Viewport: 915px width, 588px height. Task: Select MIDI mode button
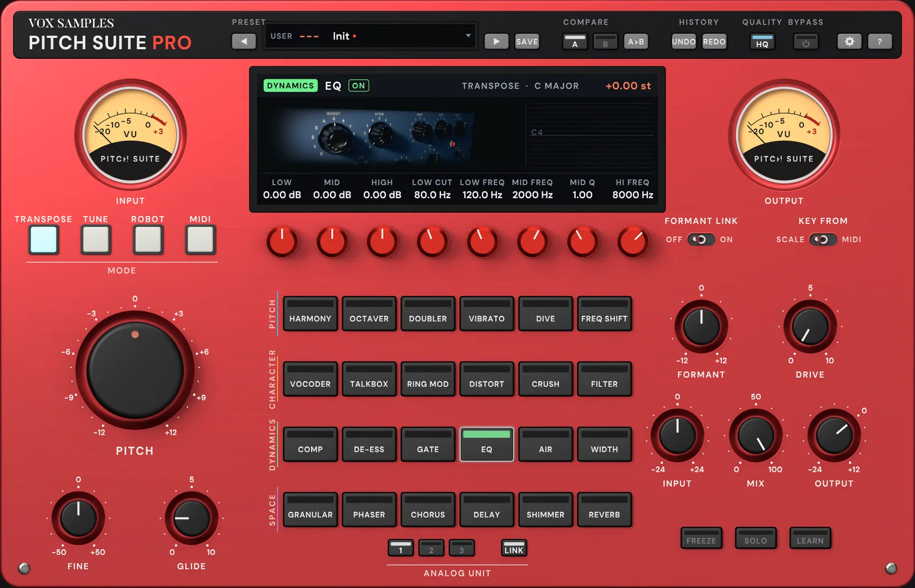pos(200,239)
